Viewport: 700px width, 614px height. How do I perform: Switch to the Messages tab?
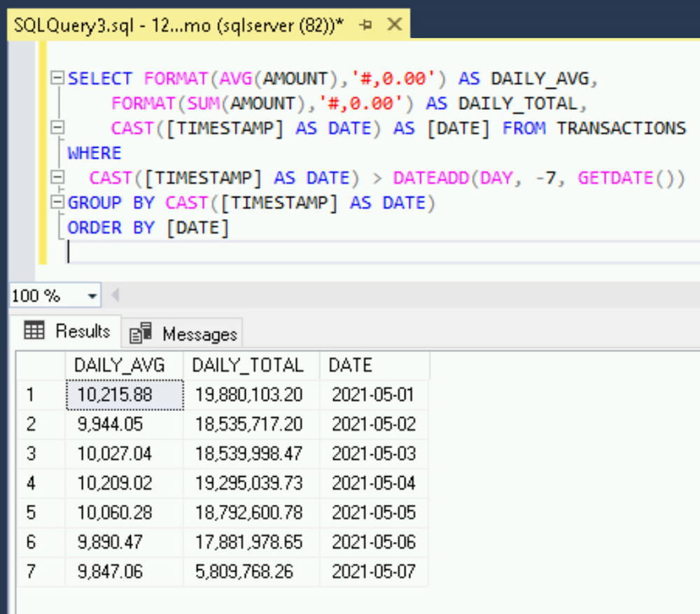point(182,334)
